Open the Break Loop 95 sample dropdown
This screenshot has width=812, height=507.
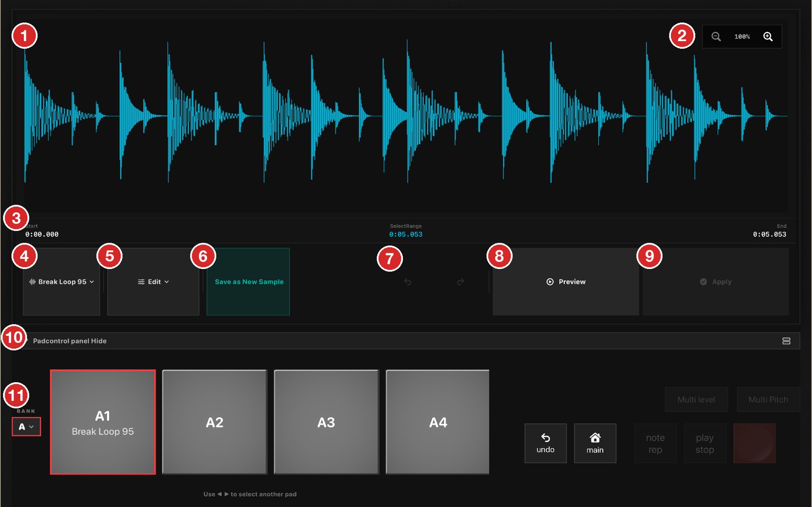point(61,282)
